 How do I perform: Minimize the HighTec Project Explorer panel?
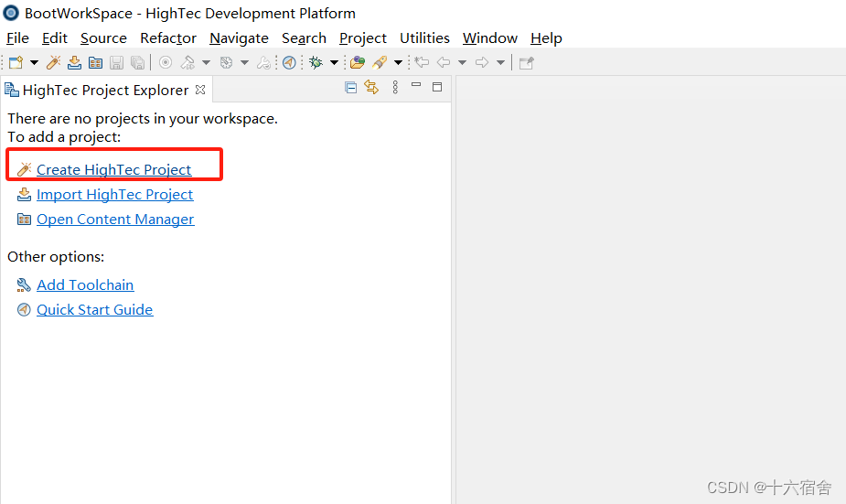point(416,85)
